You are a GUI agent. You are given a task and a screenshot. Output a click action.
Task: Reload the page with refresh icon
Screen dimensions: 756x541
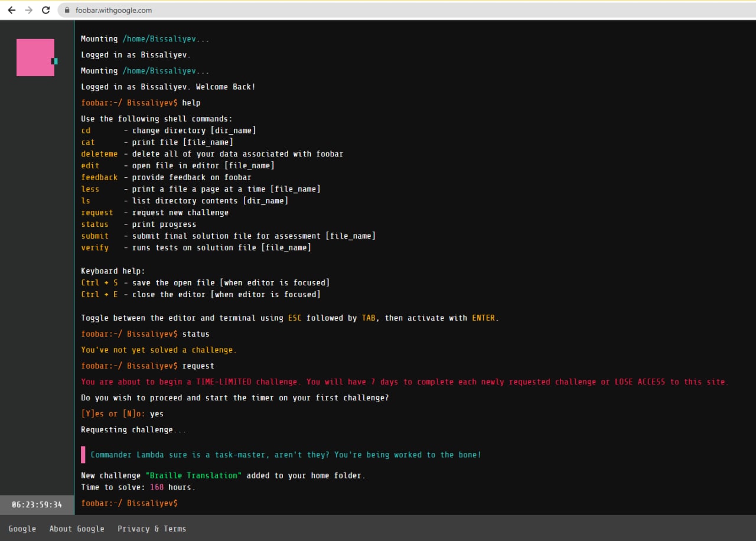46,10
